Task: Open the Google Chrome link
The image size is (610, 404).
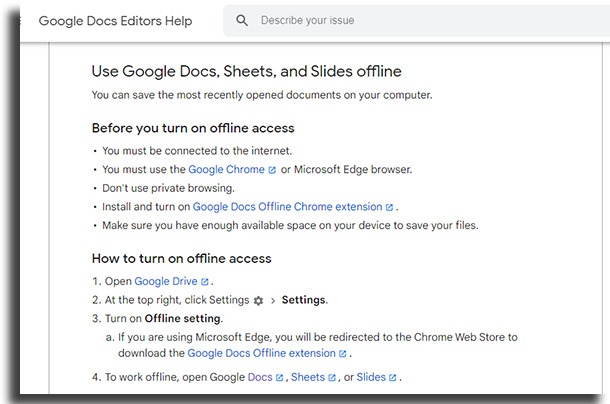Action: click(226, 170)
